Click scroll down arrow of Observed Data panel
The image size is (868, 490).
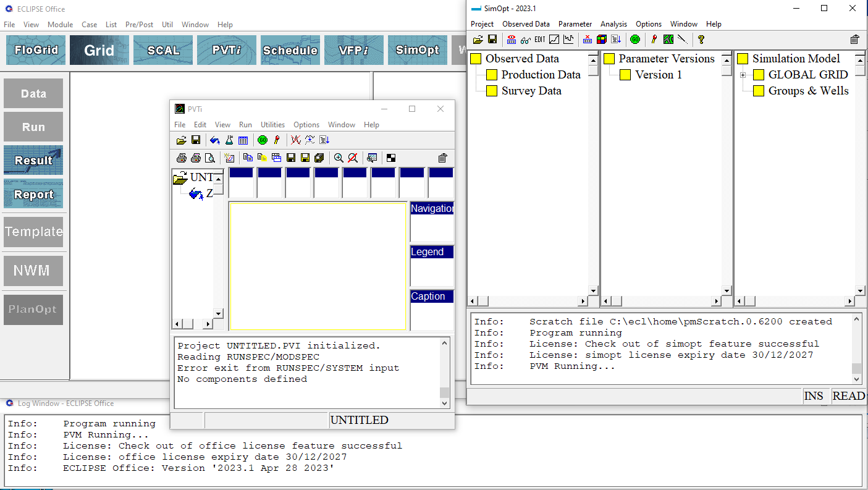593,290
